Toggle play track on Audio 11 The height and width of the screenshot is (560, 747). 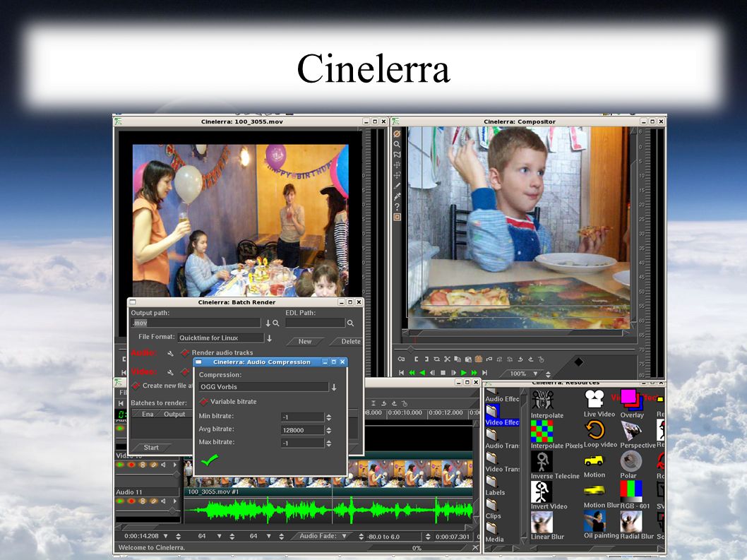point(120,501)
